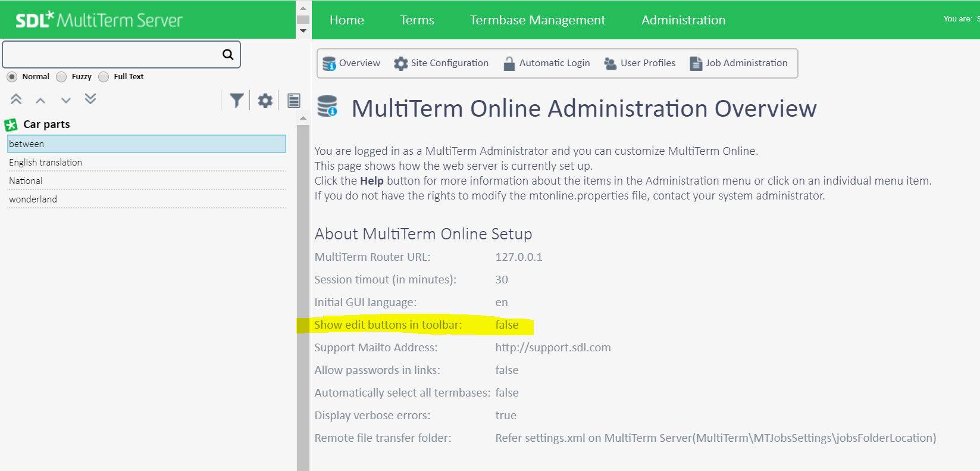980x471 pixels.
Task: Click the layout list icon
Action: click(x=294, y=101)
